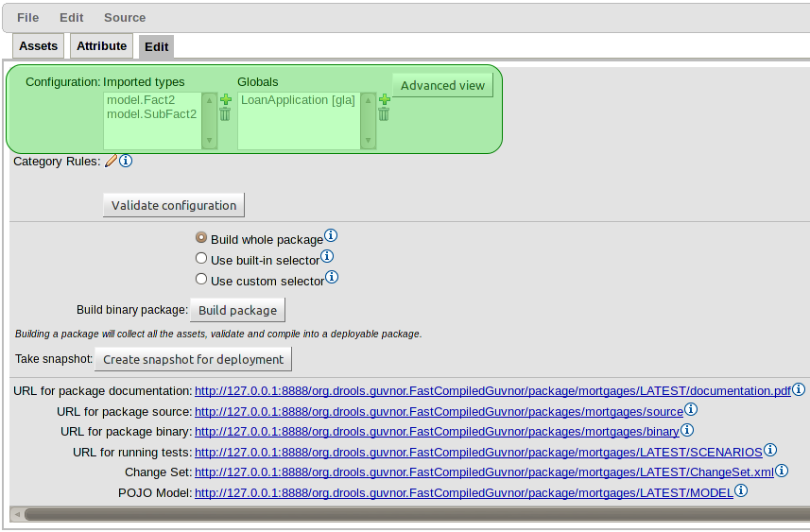
Task: Select the Use built-in selector option
Action: click(200, 259)
